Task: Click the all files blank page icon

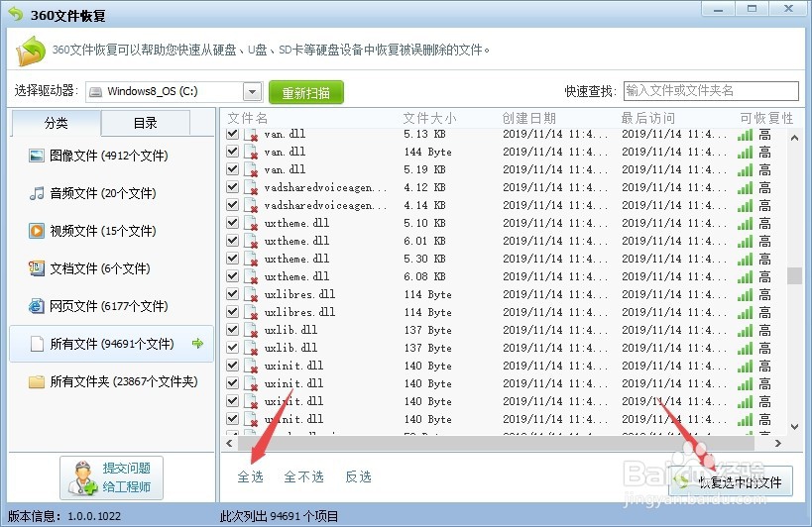Action: 37,344
